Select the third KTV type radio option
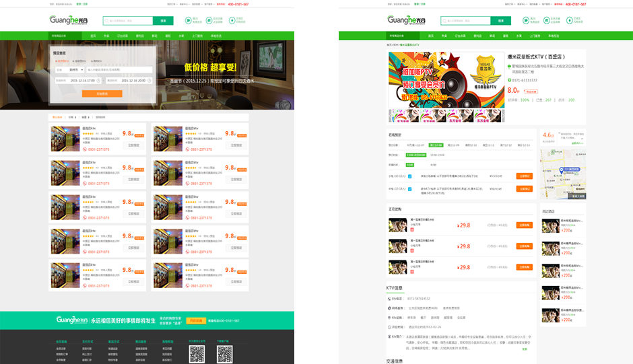 tap(96, 61)
